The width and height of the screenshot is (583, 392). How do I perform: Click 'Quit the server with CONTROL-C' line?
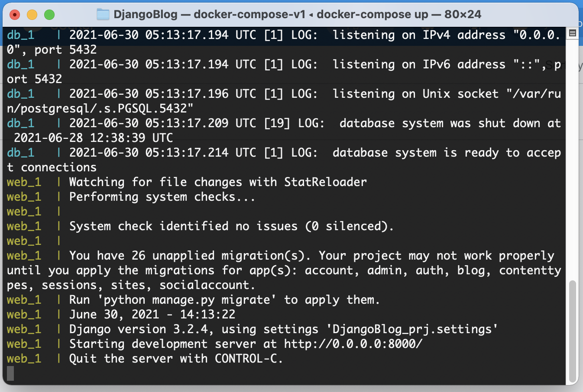point(176,359)
